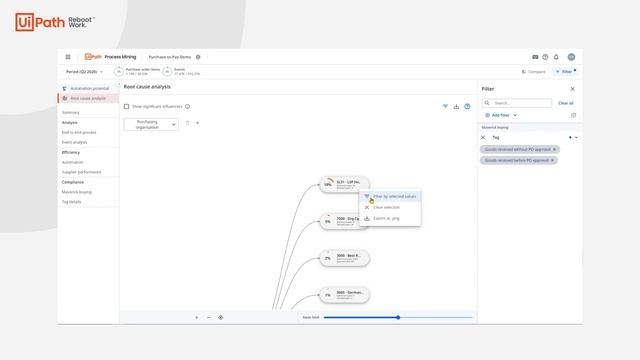Delete the Purchasing organization level
640x360 pixels.
click(187, 123)
